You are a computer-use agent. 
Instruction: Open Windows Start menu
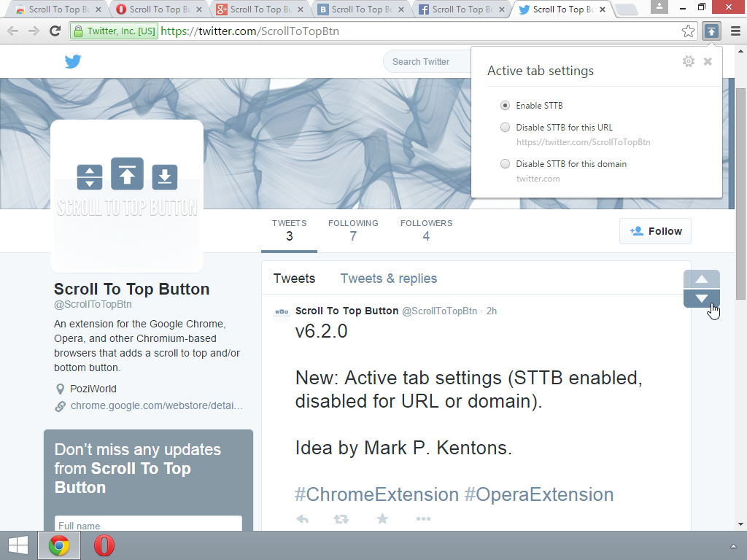tap(18, 545)
